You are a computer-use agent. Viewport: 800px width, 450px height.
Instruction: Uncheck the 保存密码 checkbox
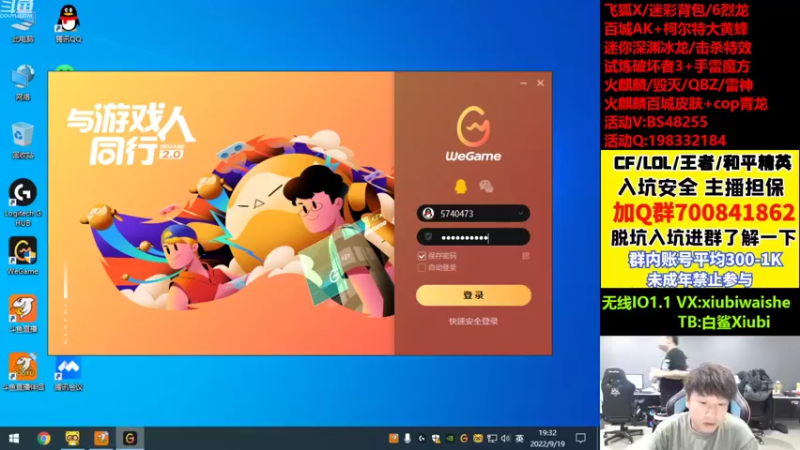(421, 256)
